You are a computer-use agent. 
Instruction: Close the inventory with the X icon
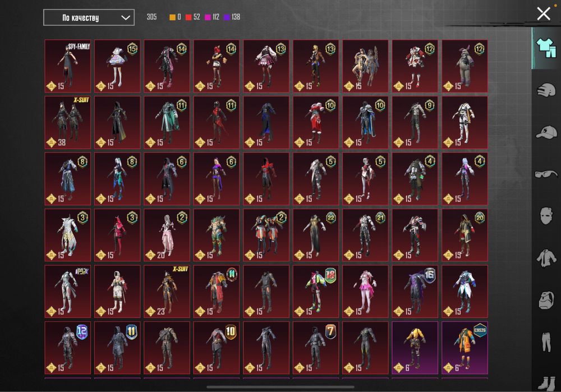(544, 13)
